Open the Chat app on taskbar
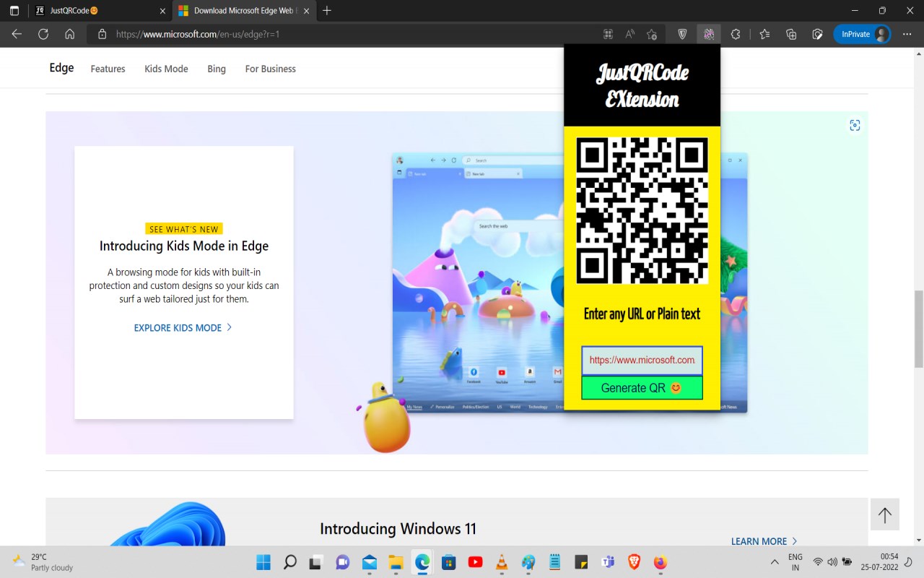 pos(342,562)
